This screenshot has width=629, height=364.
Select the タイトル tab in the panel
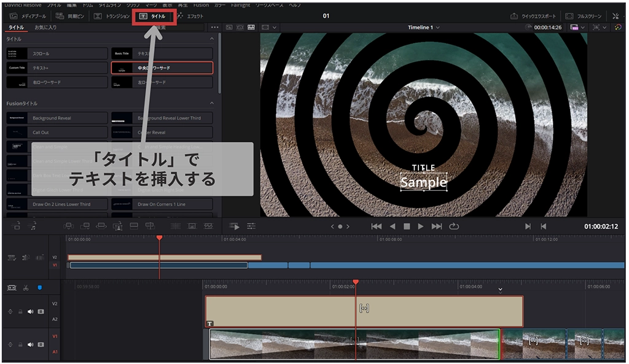[16, 28]
